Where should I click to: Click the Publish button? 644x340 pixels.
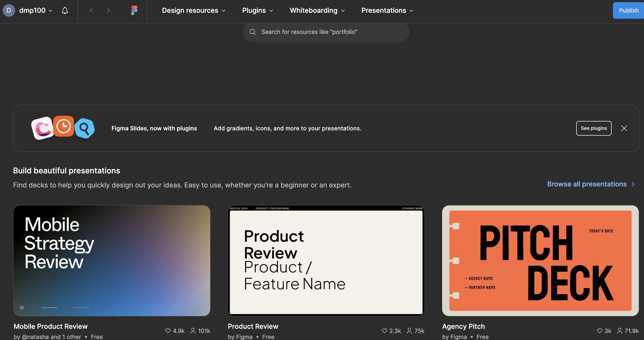628,10
